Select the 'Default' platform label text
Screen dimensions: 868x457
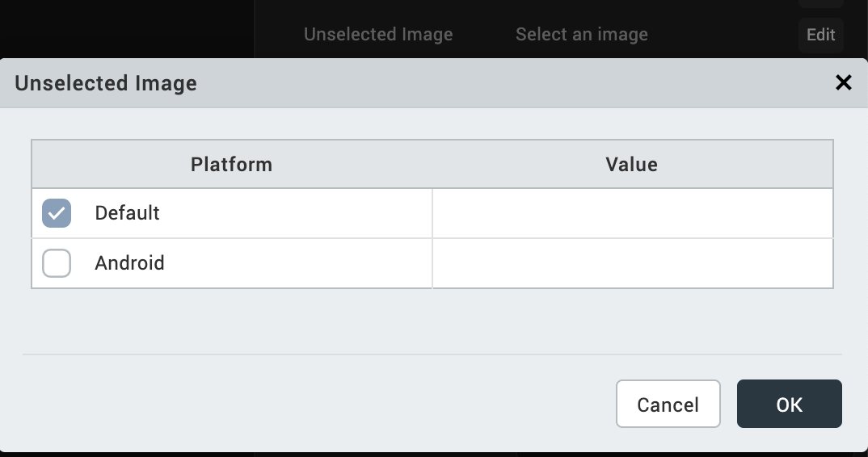pos(127,213)
